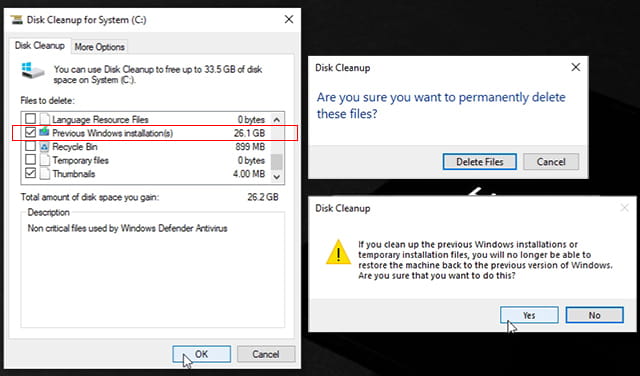Click the Temporary files document icon
Viewport: 640px width, 376px height.
point(44,160)
